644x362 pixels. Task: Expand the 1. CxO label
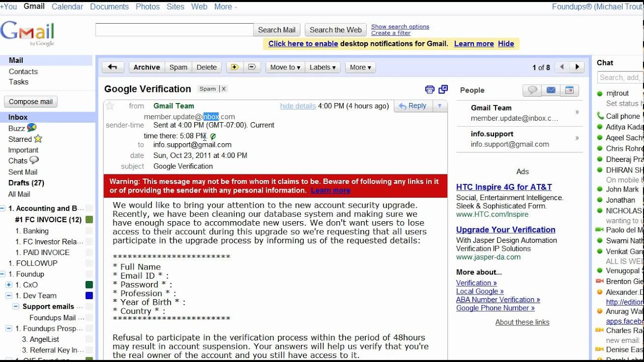click(9, 285)
